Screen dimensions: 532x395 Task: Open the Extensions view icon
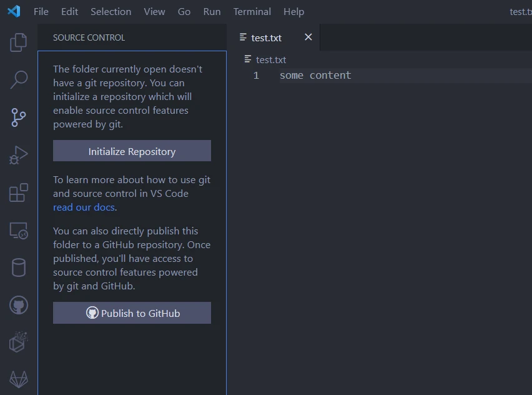click(x=19, y=192)
